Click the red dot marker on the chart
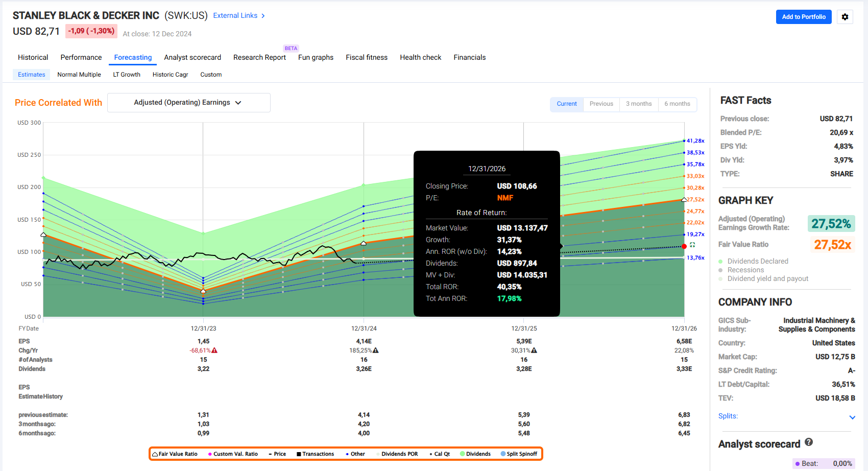The width and height of the screenshot is (868, 471). click(x=684, y=246)
